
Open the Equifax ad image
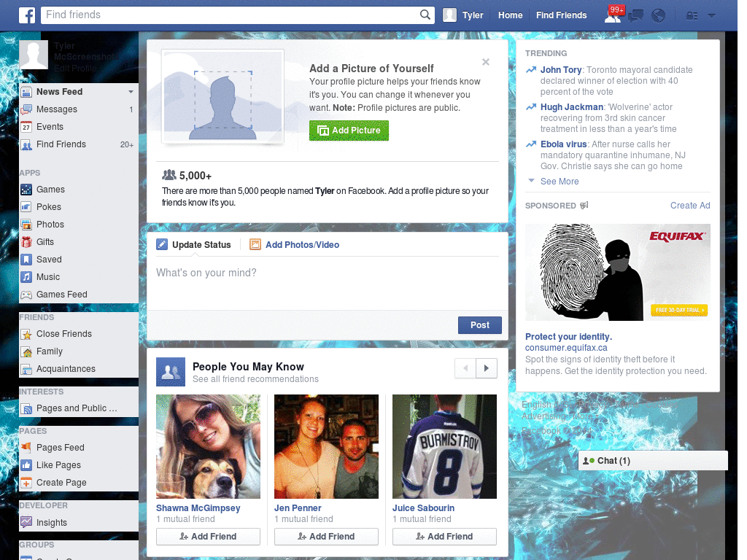click(x=617, y=273)
